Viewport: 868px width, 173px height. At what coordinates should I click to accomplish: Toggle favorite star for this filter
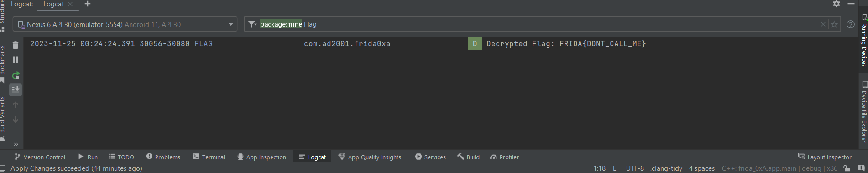[x=834, y=24]
